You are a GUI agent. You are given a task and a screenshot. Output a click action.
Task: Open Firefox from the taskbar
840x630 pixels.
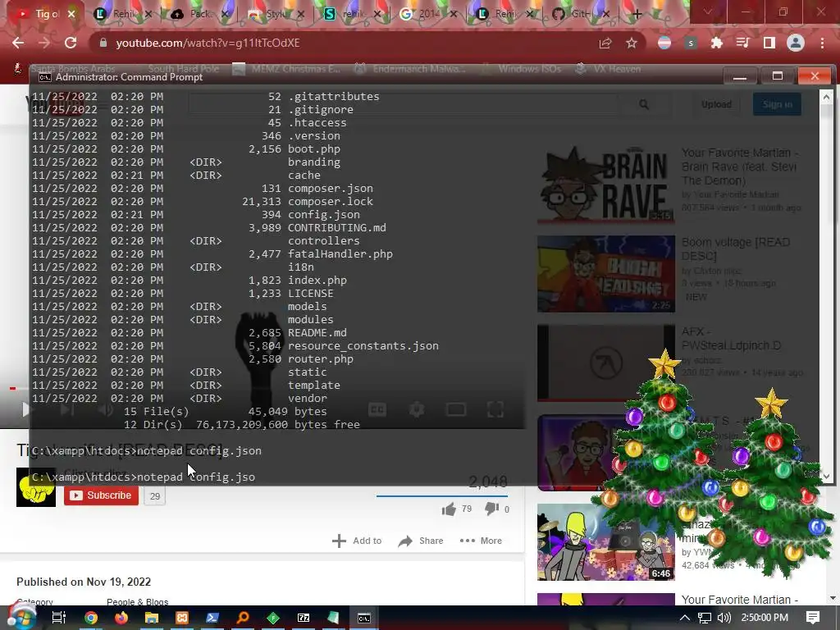click(x=121, y=618)
